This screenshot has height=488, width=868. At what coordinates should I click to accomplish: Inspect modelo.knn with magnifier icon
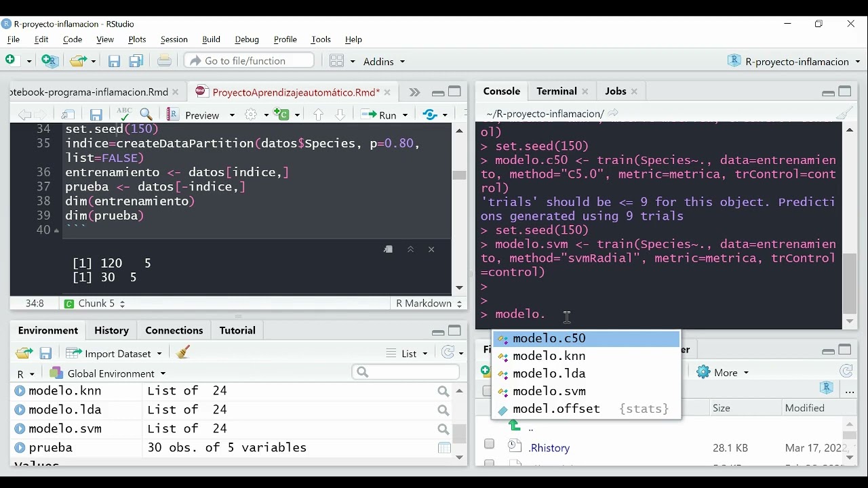point(443,391)
